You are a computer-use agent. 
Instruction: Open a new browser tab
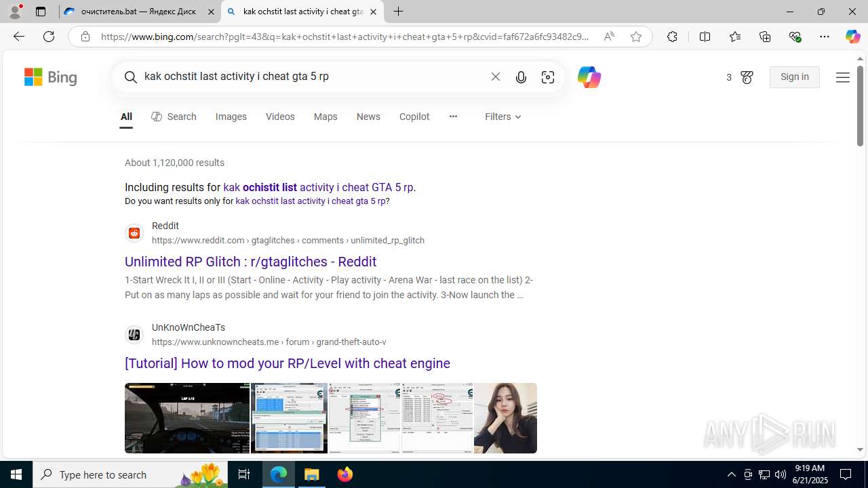click(399, 12)
